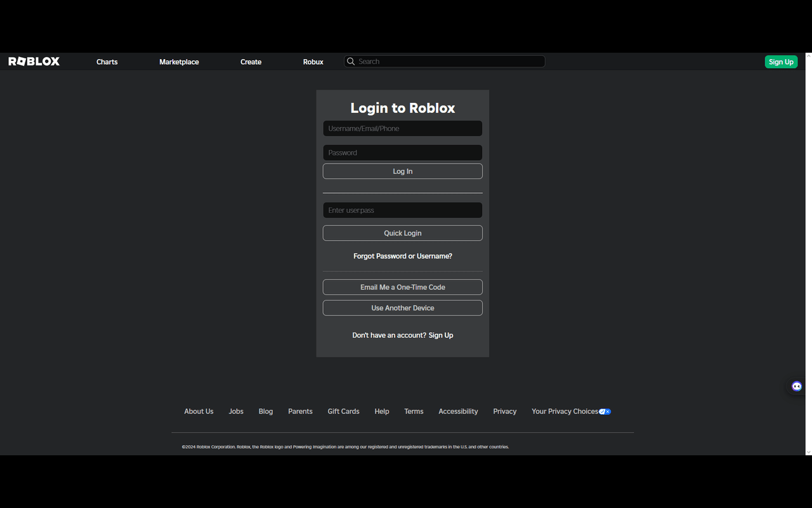Image resolution: width=812 pixels, height=508 pixels.
Task: Click the search magnifier icon
Action: click(x=351, y=62)
